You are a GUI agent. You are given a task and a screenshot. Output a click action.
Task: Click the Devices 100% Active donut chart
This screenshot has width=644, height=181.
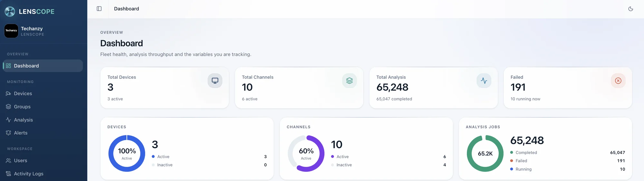[127, 153]
